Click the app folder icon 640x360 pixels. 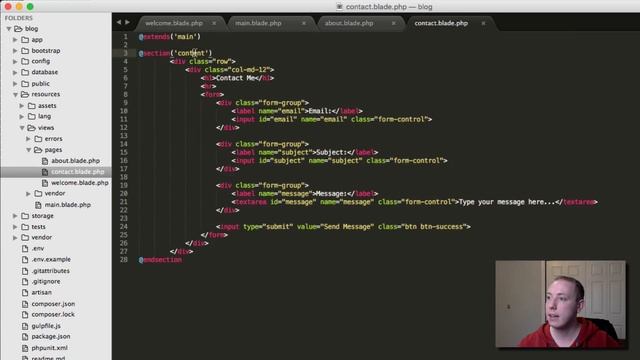coord(25,40)
